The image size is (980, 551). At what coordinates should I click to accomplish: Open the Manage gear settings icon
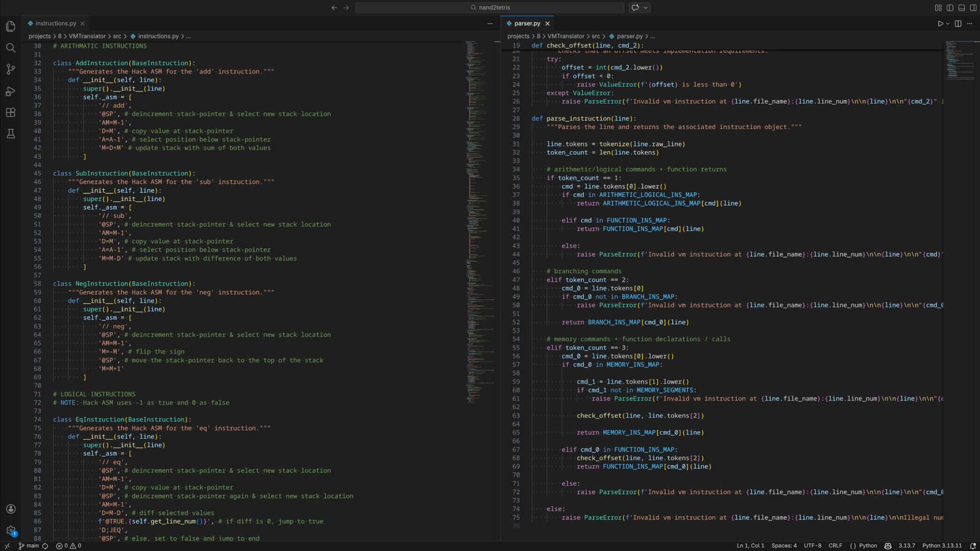pos(11,531)
